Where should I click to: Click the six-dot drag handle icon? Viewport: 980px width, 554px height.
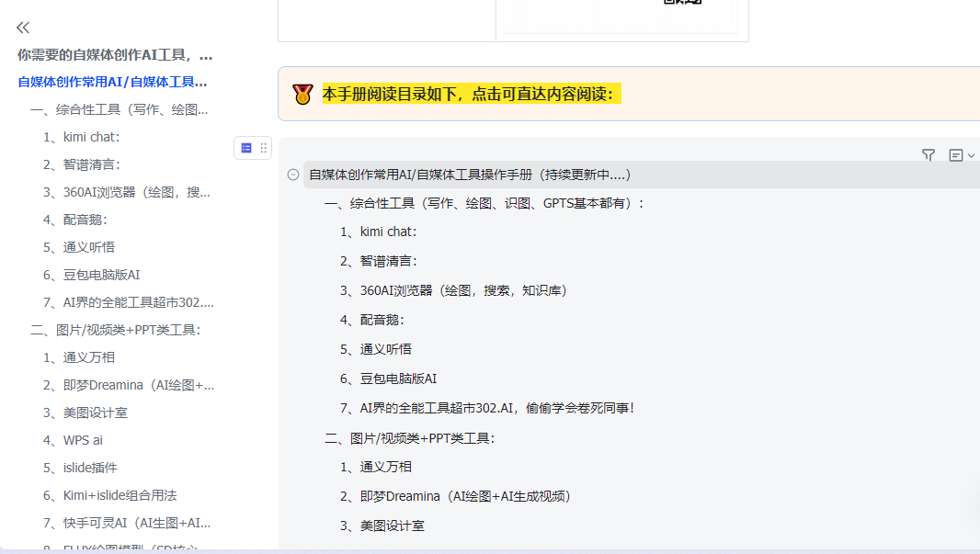264,148
